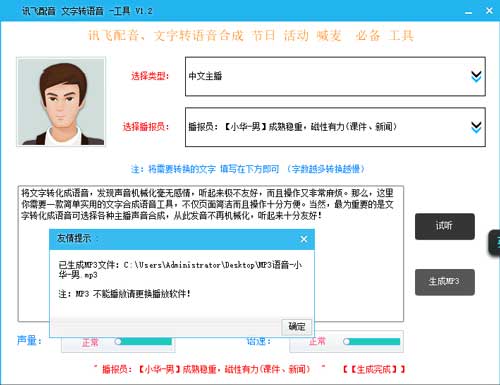Close the 友情提示 dialog with X
The height and width of the screenshot is (385, 500).
304,239
